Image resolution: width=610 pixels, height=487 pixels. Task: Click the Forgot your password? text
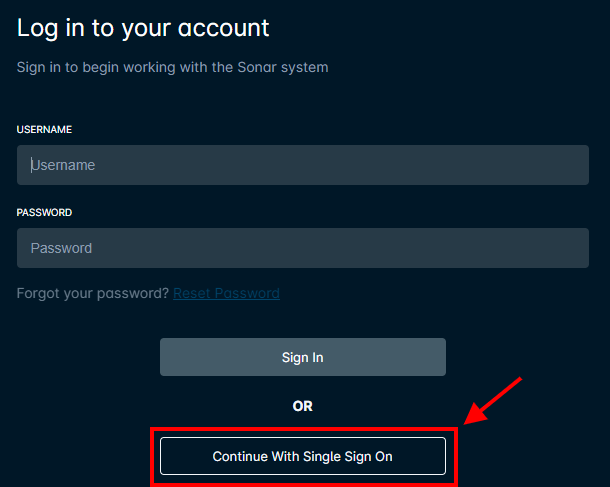93,293
